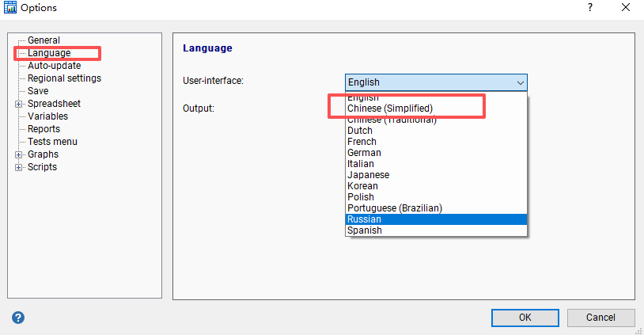Close the Options dialog
644x335 pixels.
pos(626,7)
